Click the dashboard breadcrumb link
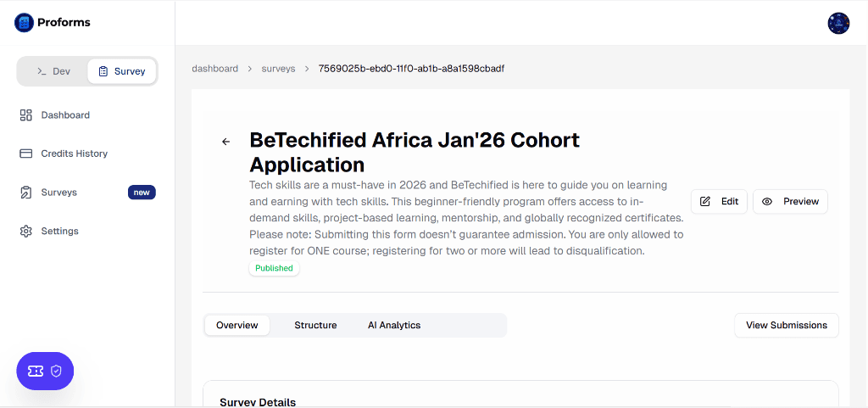868x408 pixels. click(214, 69)
